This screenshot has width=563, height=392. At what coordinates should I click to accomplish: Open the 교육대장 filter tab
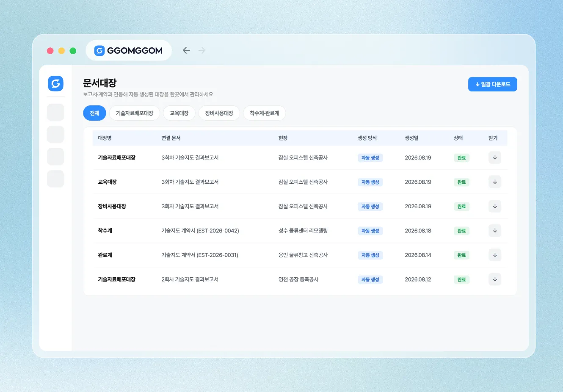point(179,113)
